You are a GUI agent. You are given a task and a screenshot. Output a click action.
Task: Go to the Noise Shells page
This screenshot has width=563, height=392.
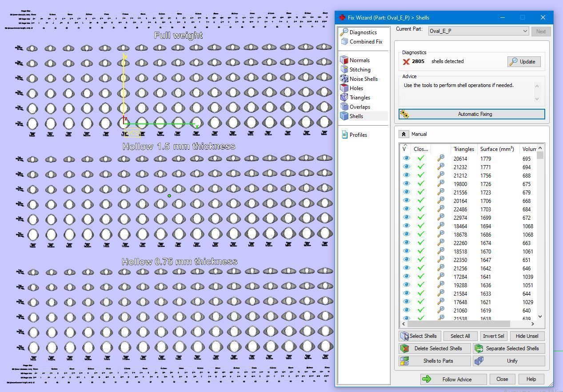[x=363, y=79]
